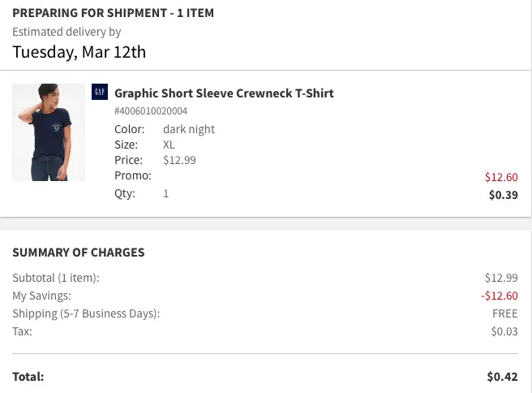This screenshot has height=393, width=532.
Task: Click the red $12.60 promo discount
Action: [501, 177]
